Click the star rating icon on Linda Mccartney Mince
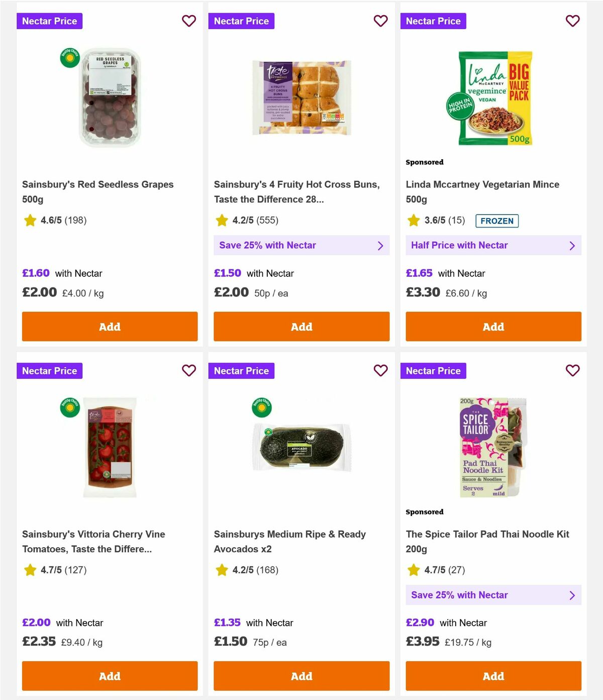 tap(414, 220)
